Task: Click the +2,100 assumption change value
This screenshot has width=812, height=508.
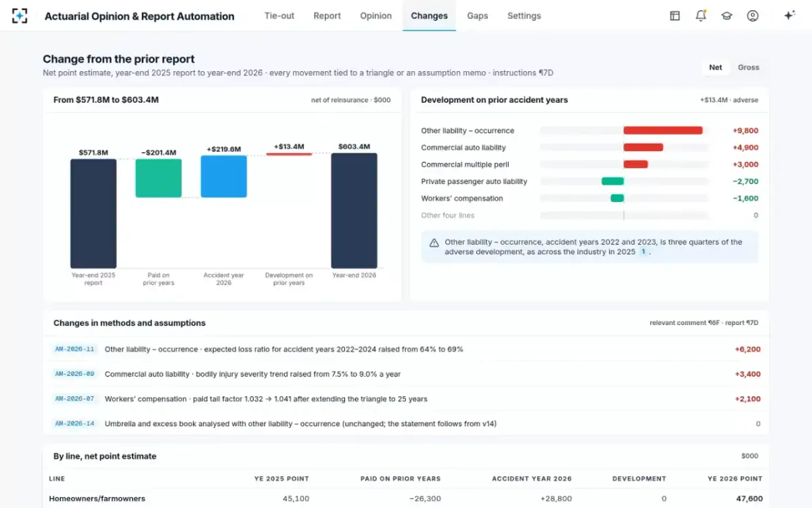Action: (747, 399)
